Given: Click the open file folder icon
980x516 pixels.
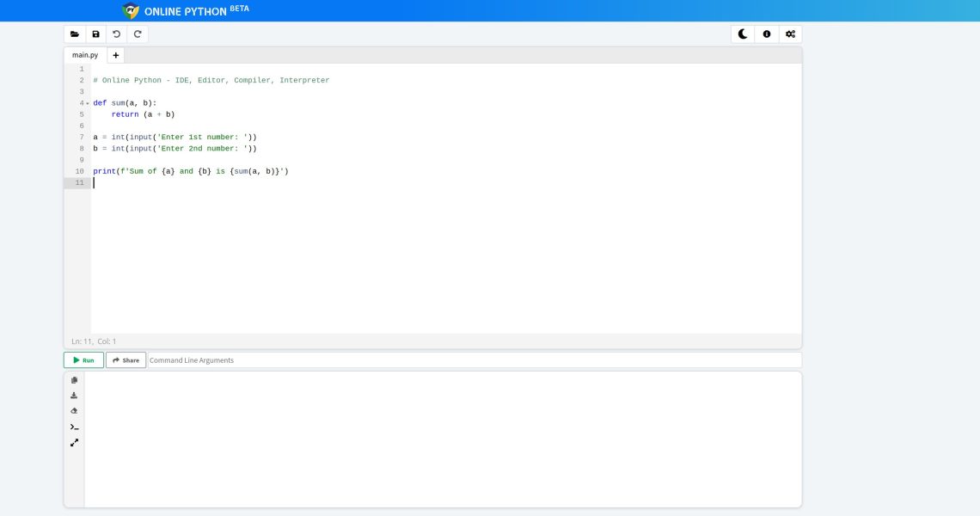Looking at the screenshot, I should coord(75,34).
